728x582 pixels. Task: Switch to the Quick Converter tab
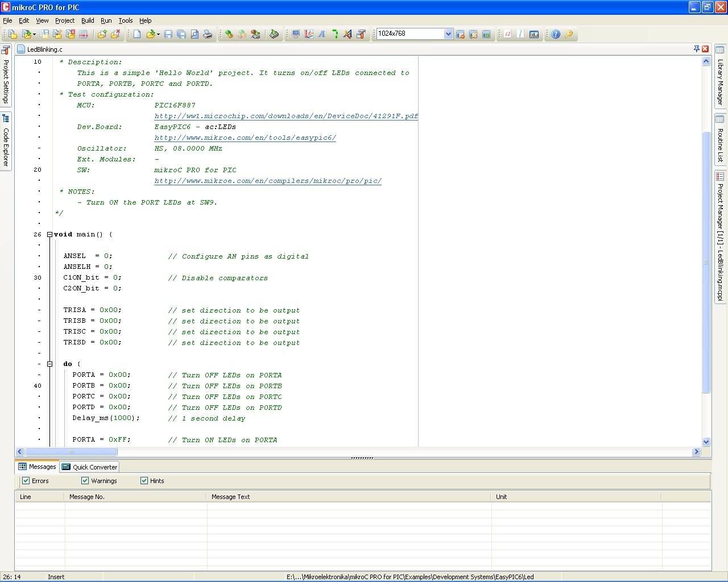tap(89, 467)
